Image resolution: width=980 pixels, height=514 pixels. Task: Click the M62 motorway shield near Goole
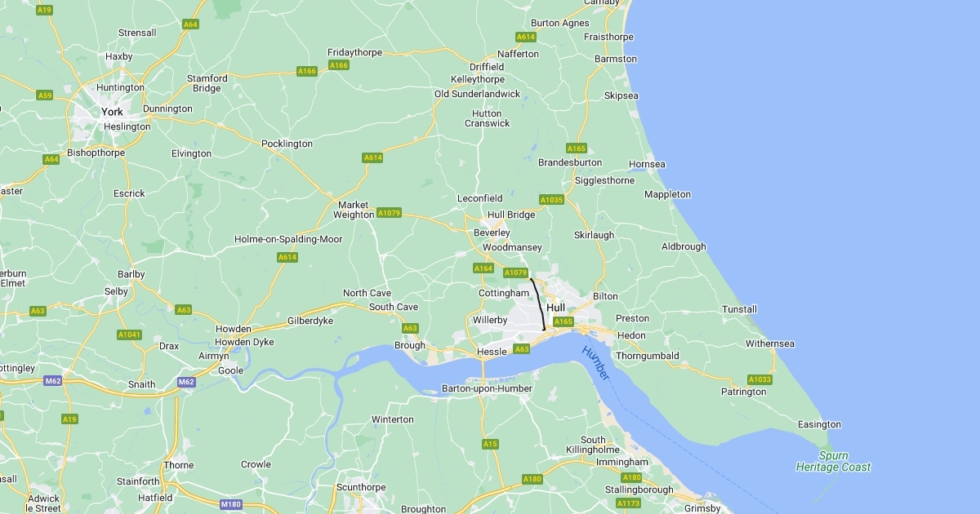186,381
